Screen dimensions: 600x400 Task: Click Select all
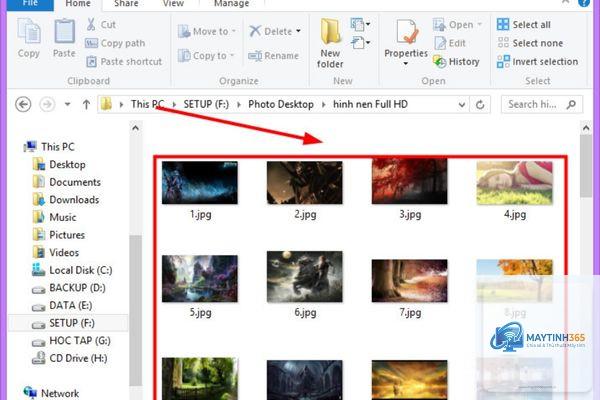[523, 24]
